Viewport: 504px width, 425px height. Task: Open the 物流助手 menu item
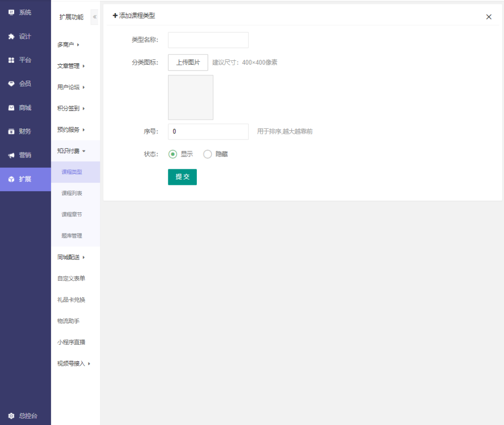click(68, 321)
